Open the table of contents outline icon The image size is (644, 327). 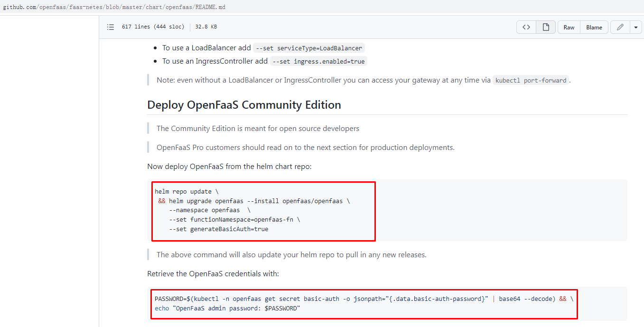(x=111, y=27)
